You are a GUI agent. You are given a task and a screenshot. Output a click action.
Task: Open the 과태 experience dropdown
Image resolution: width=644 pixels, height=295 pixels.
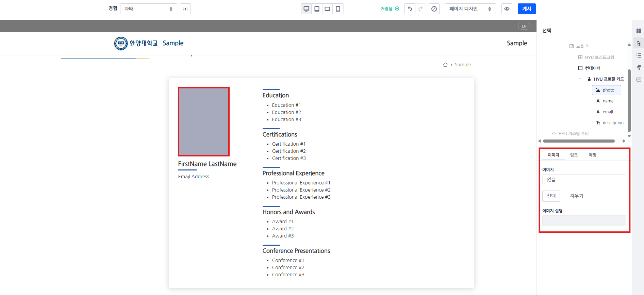click(x=148, y=9)
